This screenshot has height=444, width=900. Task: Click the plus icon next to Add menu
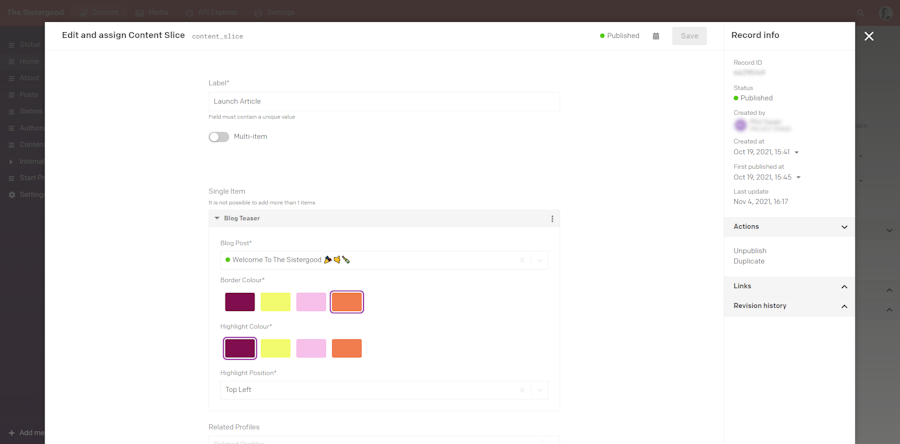point(11,433)
